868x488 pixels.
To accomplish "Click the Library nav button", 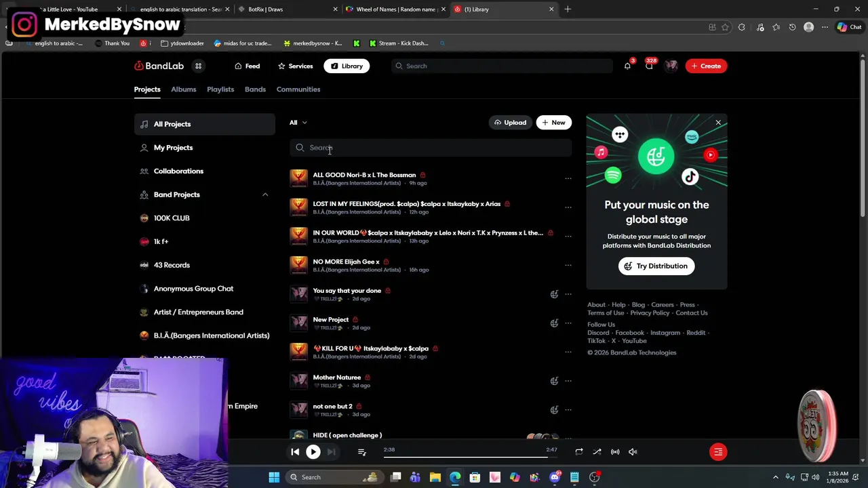I will [347, 66].
